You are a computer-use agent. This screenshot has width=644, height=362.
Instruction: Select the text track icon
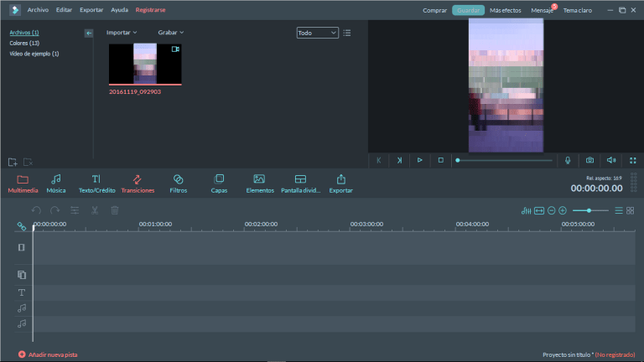[x=22, y=292]
